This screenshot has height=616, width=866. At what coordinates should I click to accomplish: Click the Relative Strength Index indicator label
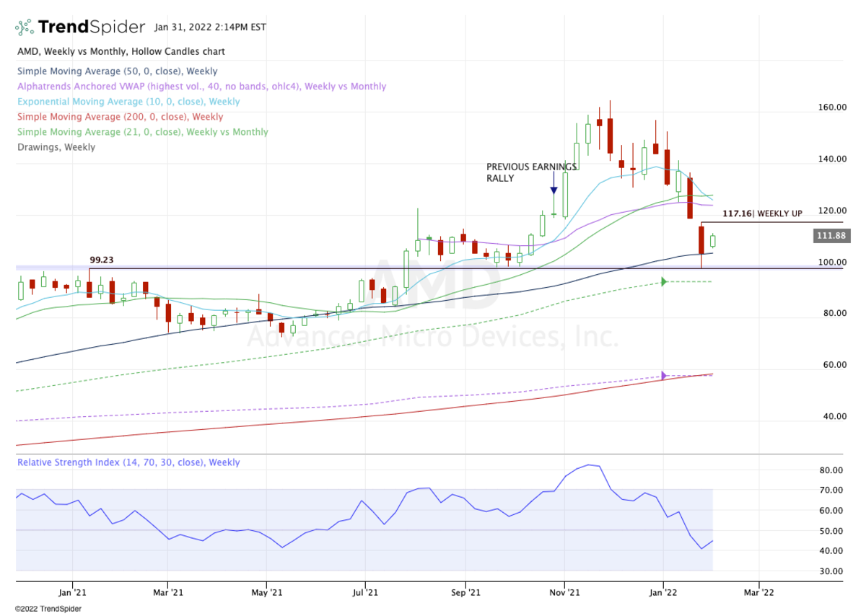coord(129,462)
